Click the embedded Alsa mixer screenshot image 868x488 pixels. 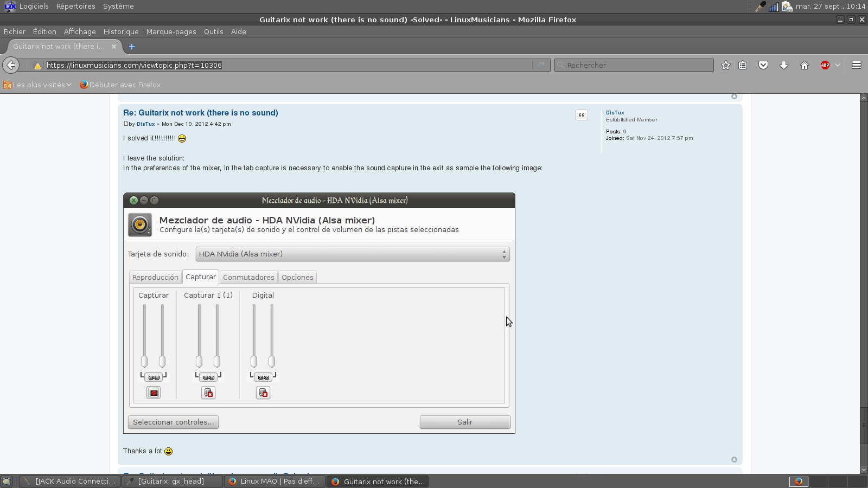tap(319, 313)
